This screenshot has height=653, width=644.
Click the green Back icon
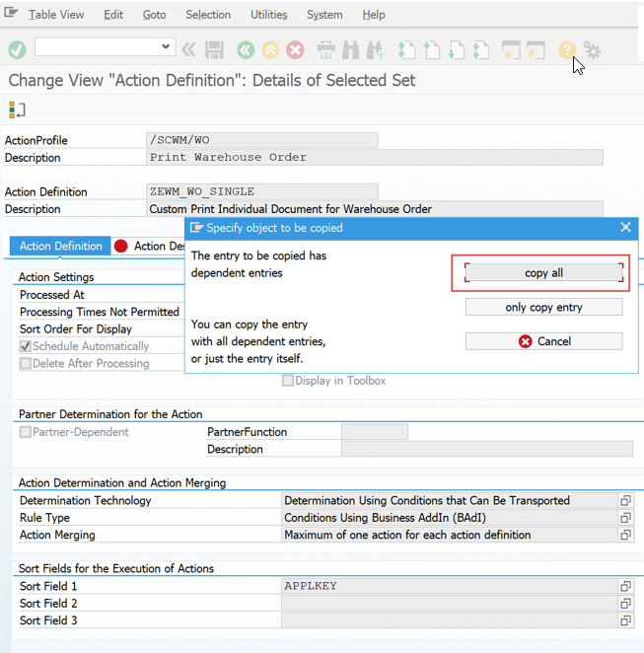[x=246, y=50]
